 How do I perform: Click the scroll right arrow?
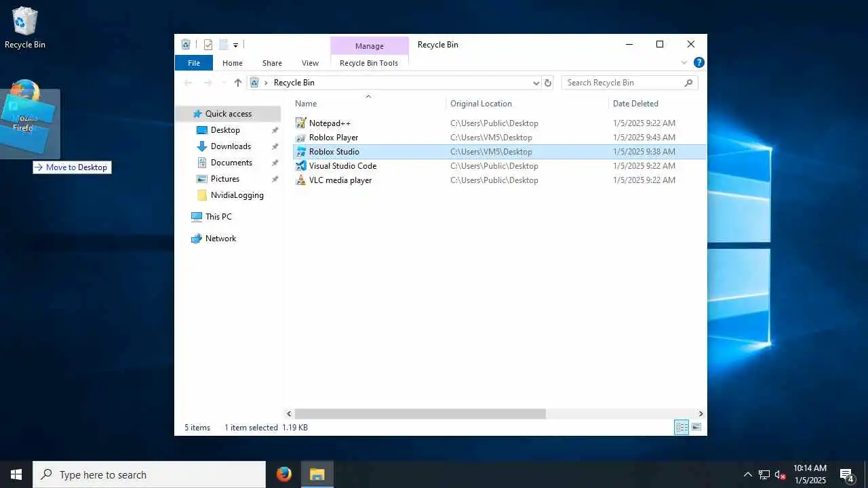(701, 413)
